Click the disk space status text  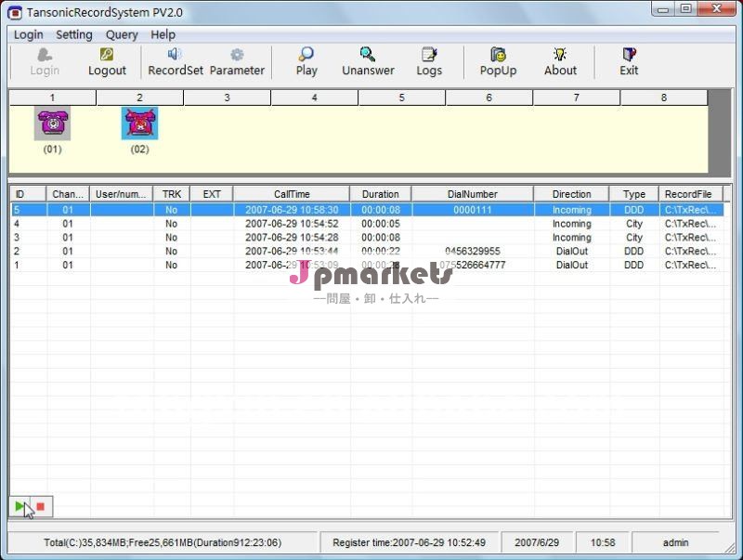click(163, 542)
